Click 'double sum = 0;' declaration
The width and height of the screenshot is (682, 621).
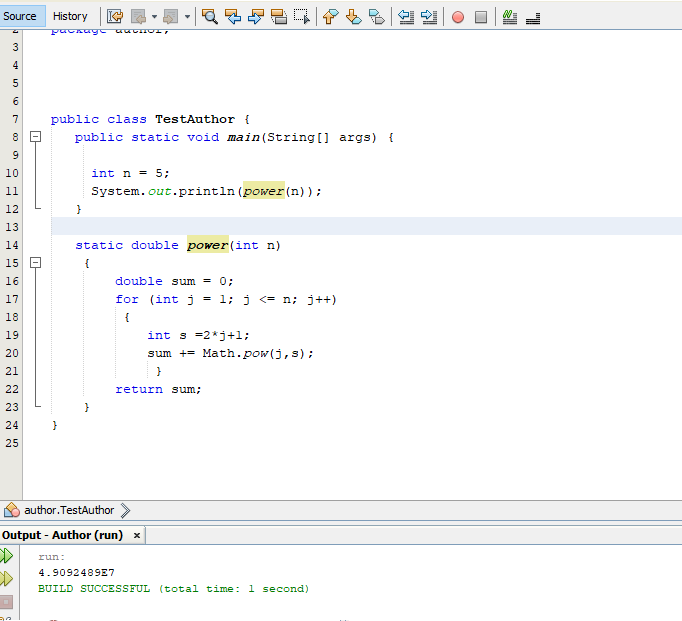pyautogui.click(x=174, y=281)
